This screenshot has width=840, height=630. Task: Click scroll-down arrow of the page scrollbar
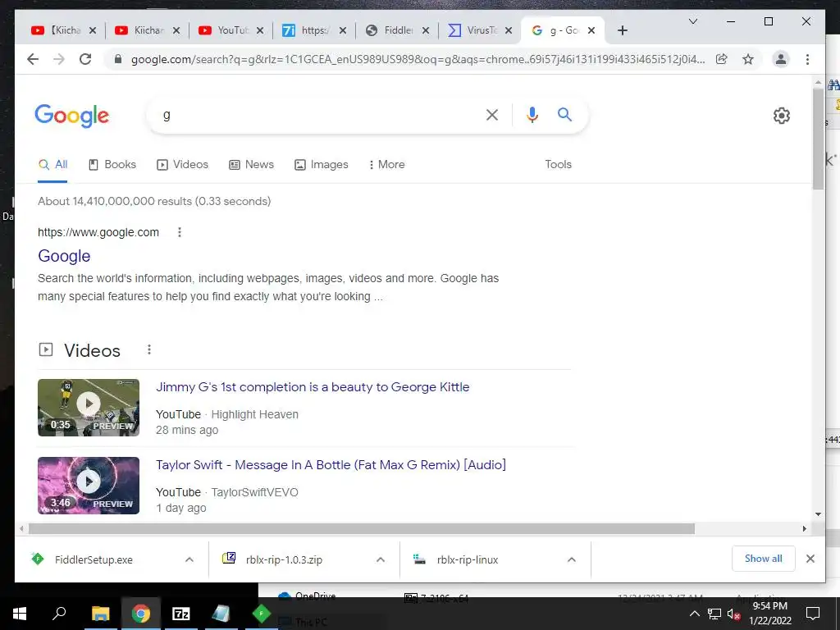point(818,514)
